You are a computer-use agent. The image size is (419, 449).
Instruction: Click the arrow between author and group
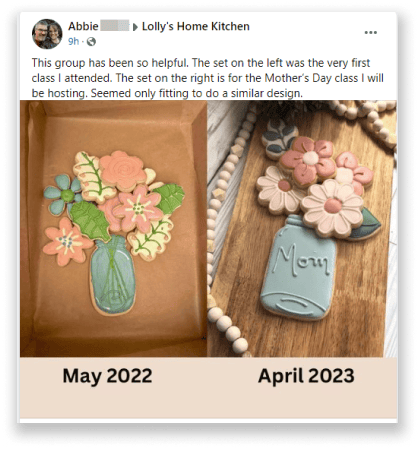coord(135,27)
